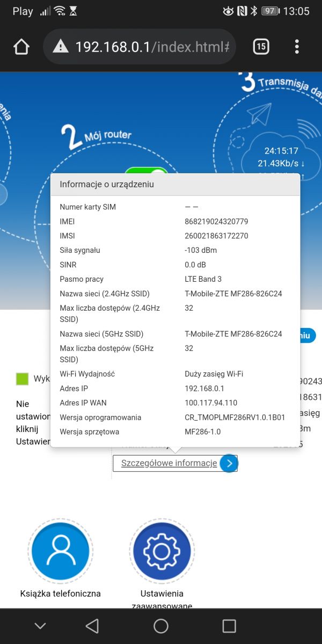Tap the Wi-Fi icon in status bar

60,11
